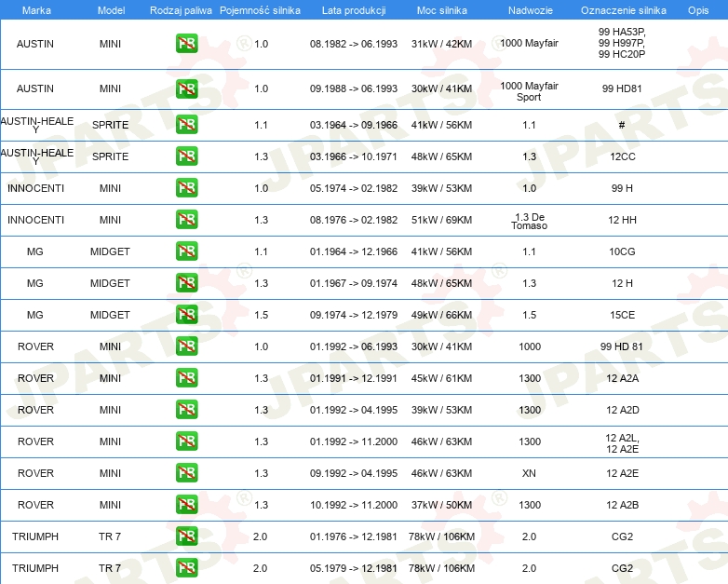
Task: Click fuel icon in Rover 12 A2L row
Action: point(186,441)
